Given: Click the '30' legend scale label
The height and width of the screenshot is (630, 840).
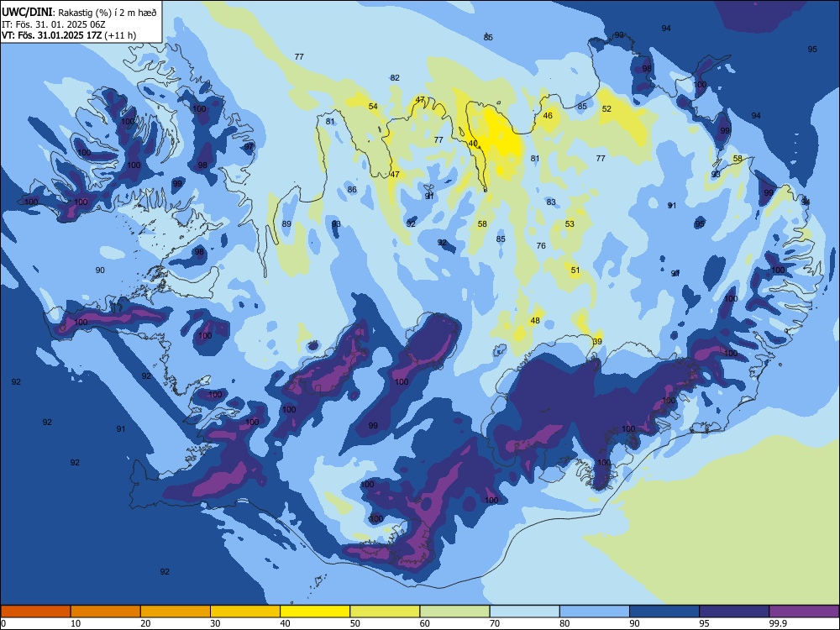Looking at the screenshot, I should (x=215, y=623).
